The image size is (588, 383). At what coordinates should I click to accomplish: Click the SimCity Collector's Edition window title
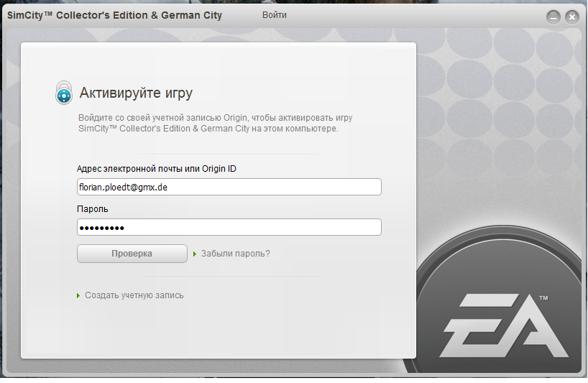pos(115,15)
